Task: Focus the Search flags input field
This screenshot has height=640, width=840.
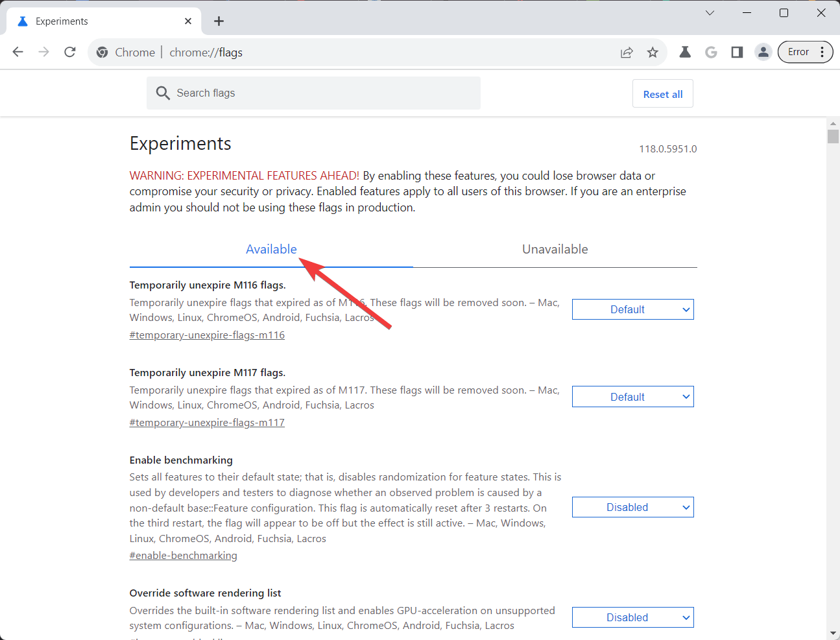Action: 313,93
